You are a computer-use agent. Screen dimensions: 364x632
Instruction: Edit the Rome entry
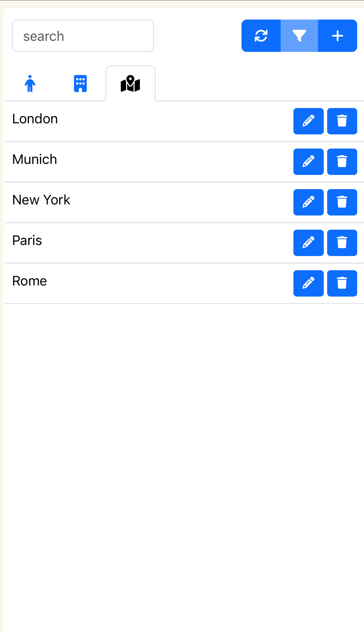point(308,283)
